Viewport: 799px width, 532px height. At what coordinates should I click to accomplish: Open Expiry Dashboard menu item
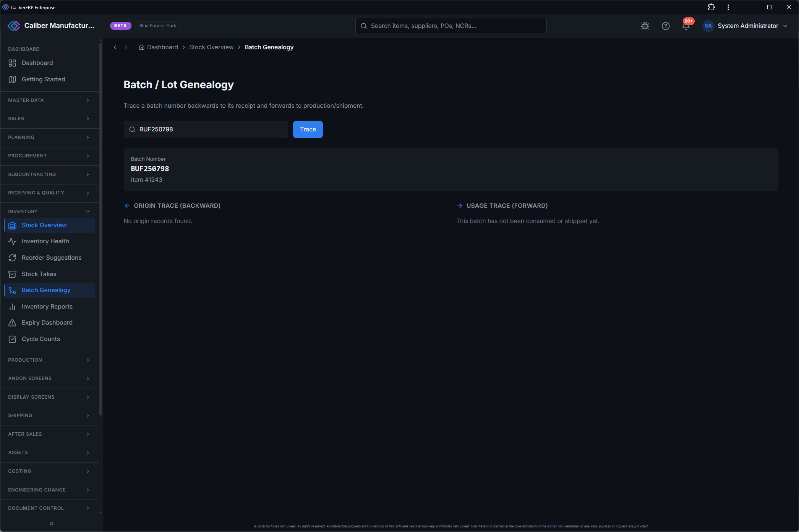[50, 323]
